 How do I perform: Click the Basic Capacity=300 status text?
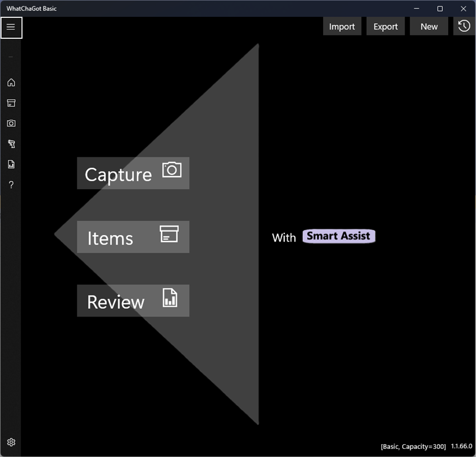click(x=413, y=447)
